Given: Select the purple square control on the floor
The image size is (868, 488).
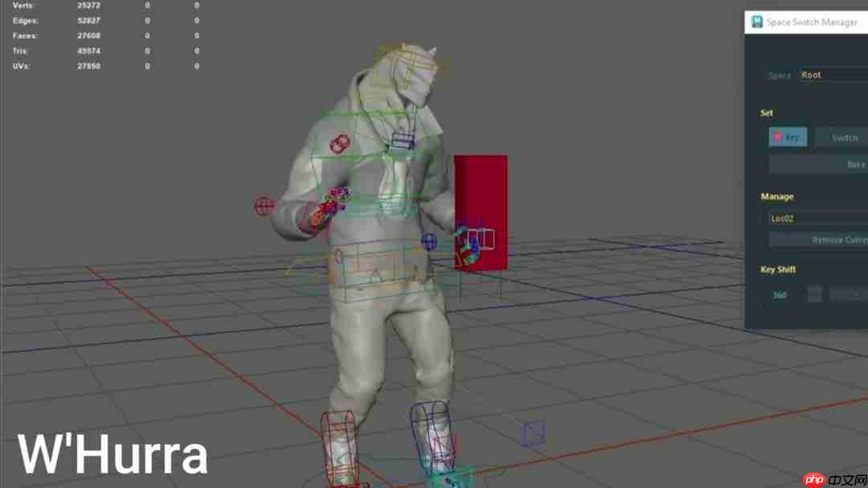Looking at the screenshot, I should click(x=534, y=433).
